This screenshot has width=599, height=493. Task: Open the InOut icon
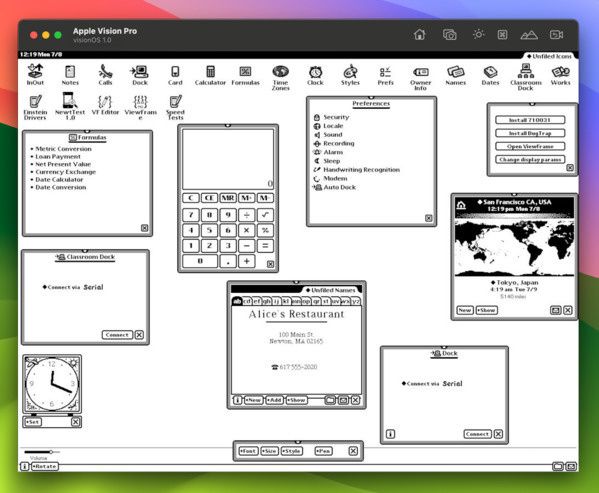35,74
